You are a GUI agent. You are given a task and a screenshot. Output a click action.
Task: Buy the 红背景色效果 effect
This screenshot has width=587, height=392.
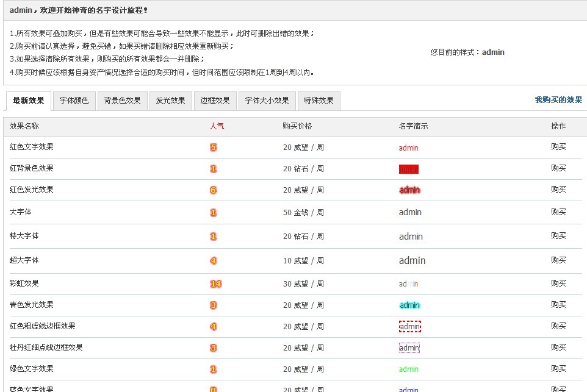(x=558, y=168)
